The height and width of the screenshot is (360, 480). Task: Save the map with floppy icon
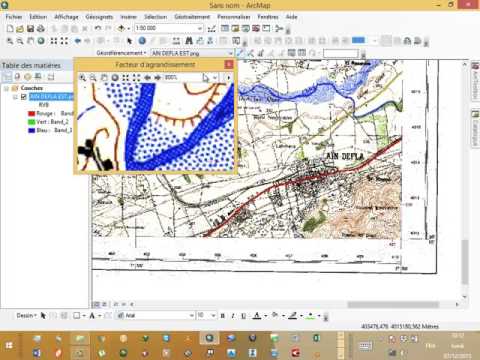[30, 29]
